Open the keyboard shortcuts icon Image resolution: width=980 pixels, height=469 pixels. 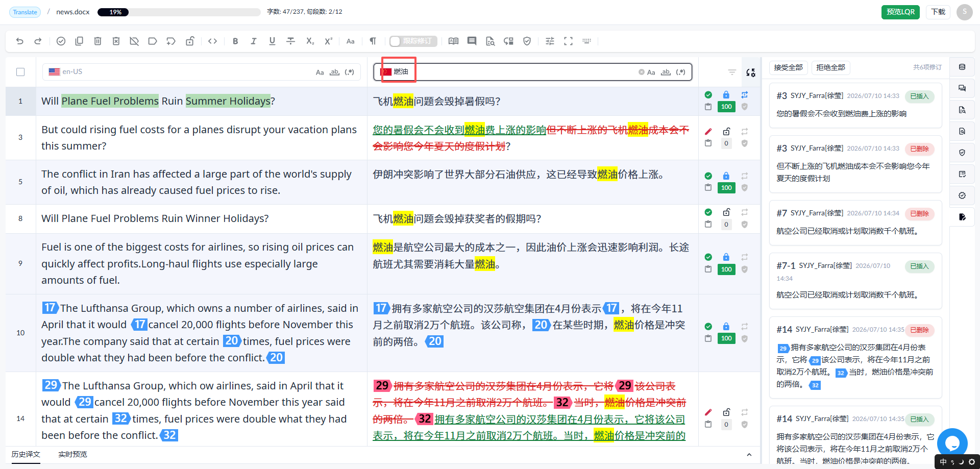point(587,41)
